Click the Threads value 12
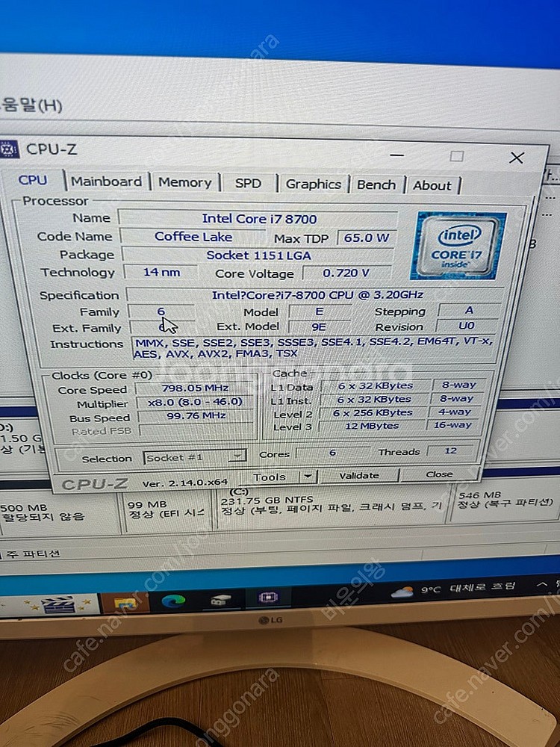Image resolution: width=560 pixels, height=747 pixels. tap(450, 450)
